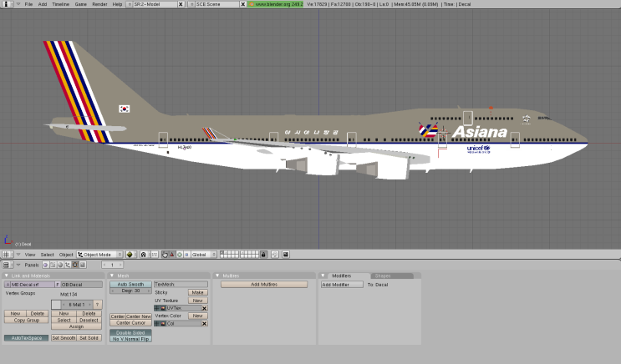Click the layer lock icon

pos(263,255)
